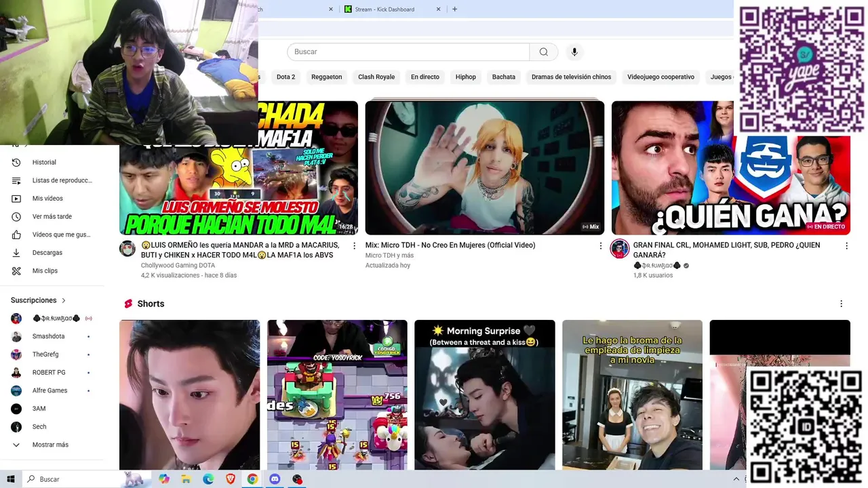Filter by Hiphop chip
This screenshot has width=868, height=488.
click(466, 77)
